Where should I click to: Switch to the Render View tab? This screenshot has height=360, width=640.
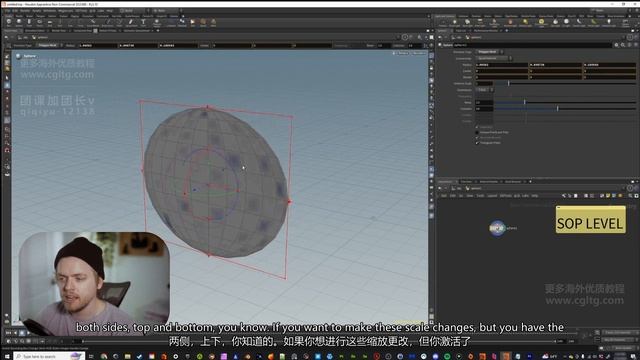pos(59,31)
